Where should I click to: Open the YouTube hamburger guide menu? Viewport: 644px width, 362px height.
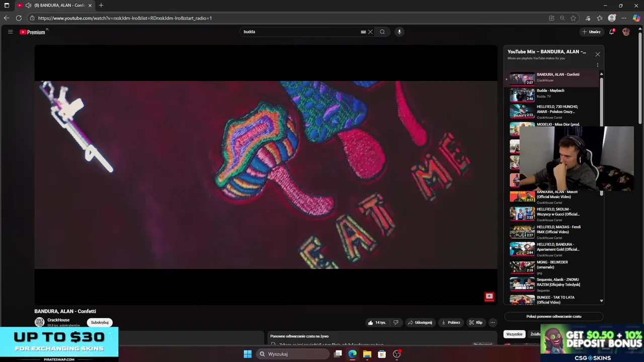[10, 32]
